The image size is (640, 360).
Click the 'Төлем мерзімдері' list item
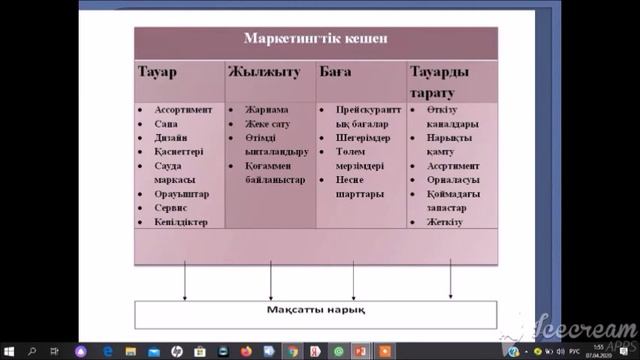coord(360,159)
